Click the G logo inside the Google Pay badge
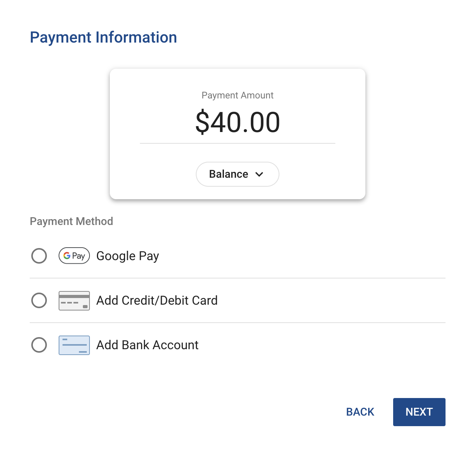476x457 pixels. click(67, 256)
